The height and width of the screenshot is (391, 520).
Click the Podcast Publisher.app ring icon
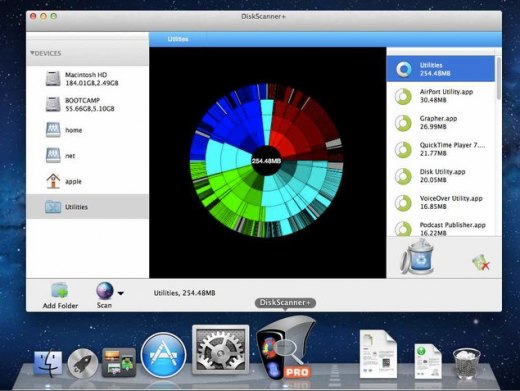[x=403, y=229]
